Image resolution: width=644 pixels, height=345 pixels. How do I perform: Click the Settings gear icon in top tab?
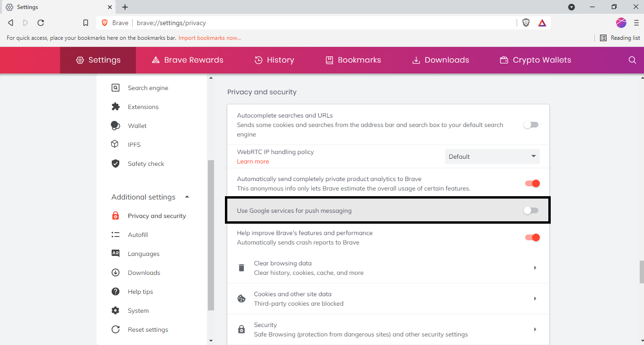point(80,60)
